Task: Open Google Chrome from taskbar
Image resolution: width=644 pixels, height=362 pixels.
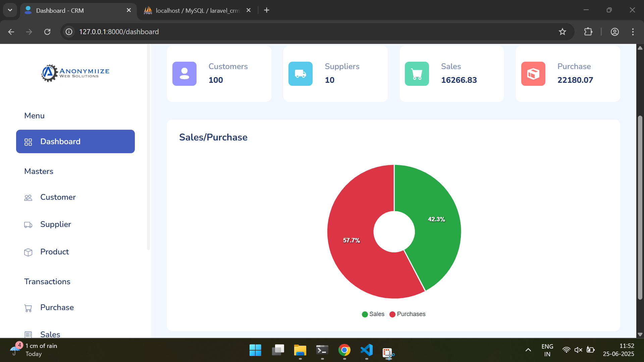Action: pos(344,350)
